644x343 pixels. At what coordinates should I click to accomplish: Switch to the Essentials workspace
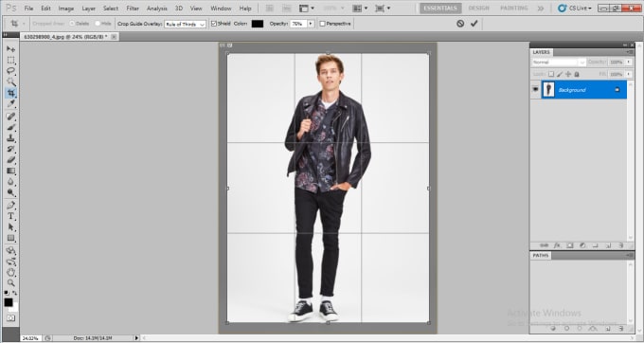tap(440, 9)
